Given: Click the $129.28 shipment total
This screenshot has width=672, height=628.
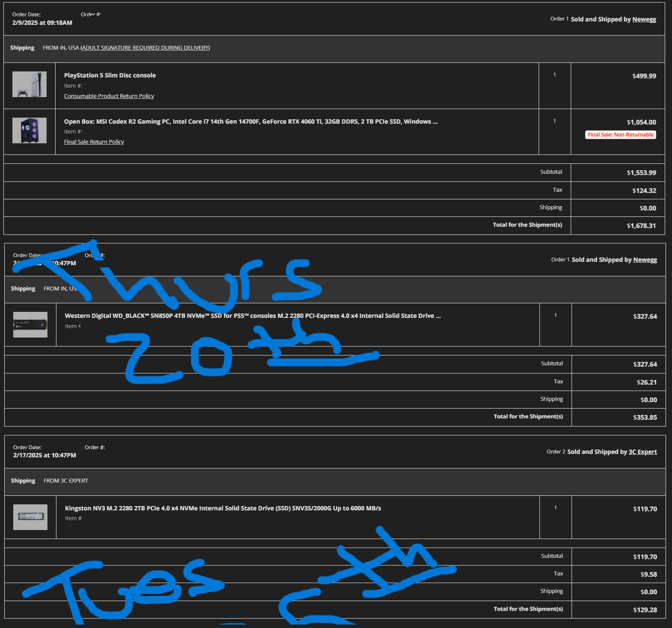Looking at the screenshot, I should [x=645, y=610].
